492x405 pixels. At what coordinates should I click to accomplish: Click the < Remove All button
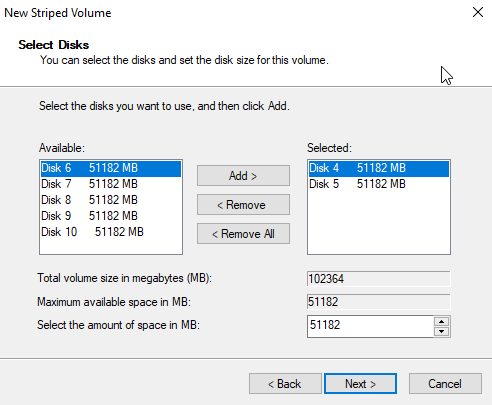243,234
